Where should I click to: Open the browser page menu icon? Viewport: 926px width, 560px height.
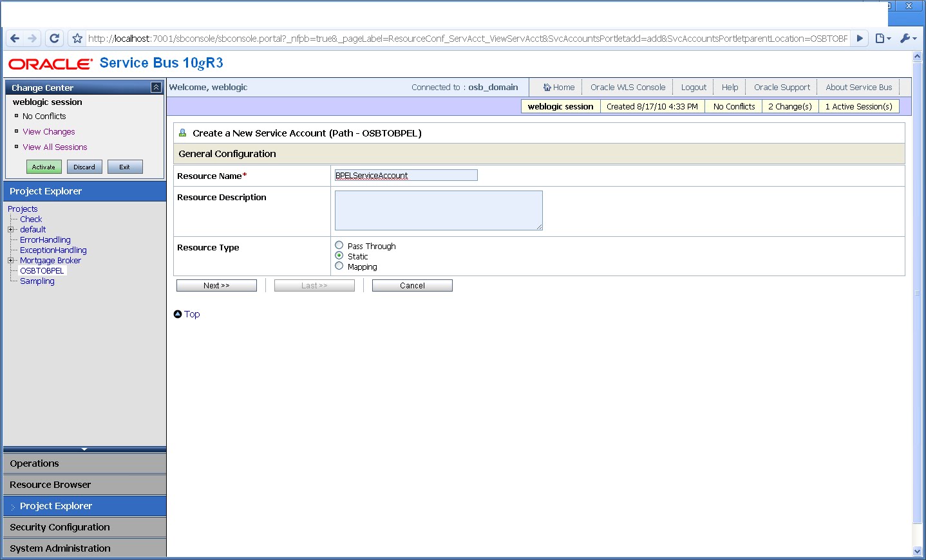click(x=883, y=39)
